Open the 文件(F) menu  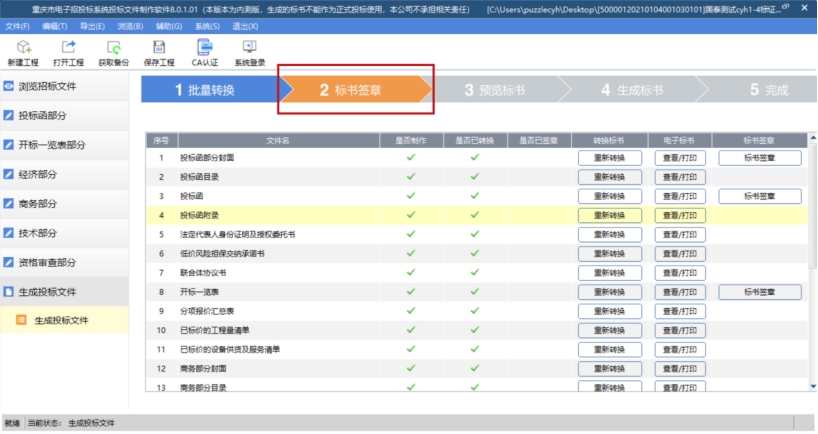17,25
